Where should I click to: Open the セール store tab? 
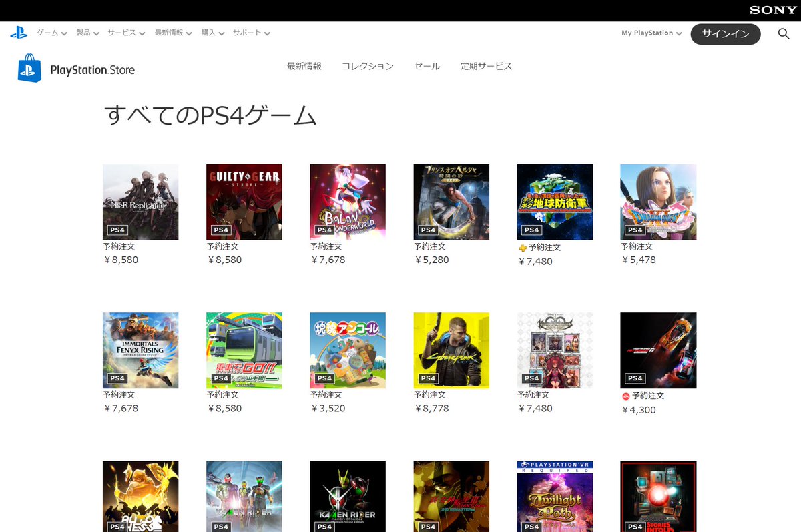[427, 66]
